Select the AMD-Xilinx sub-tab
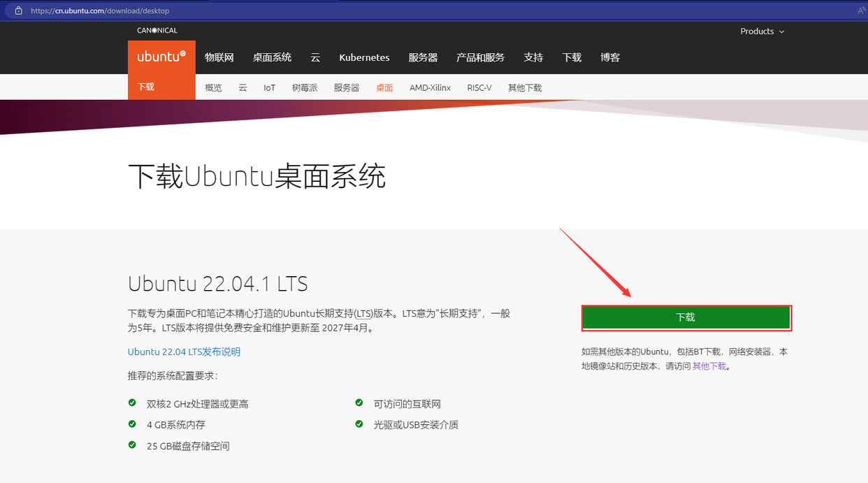This screenshot has height=483, width=868. [x=430, y=88]
